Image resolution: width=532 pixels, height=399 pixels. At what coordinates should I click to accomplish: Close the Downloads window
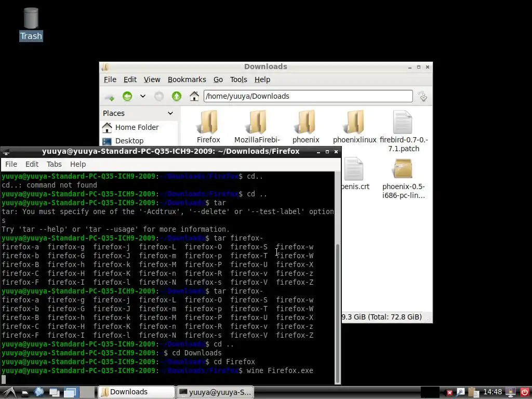(428, 67)
